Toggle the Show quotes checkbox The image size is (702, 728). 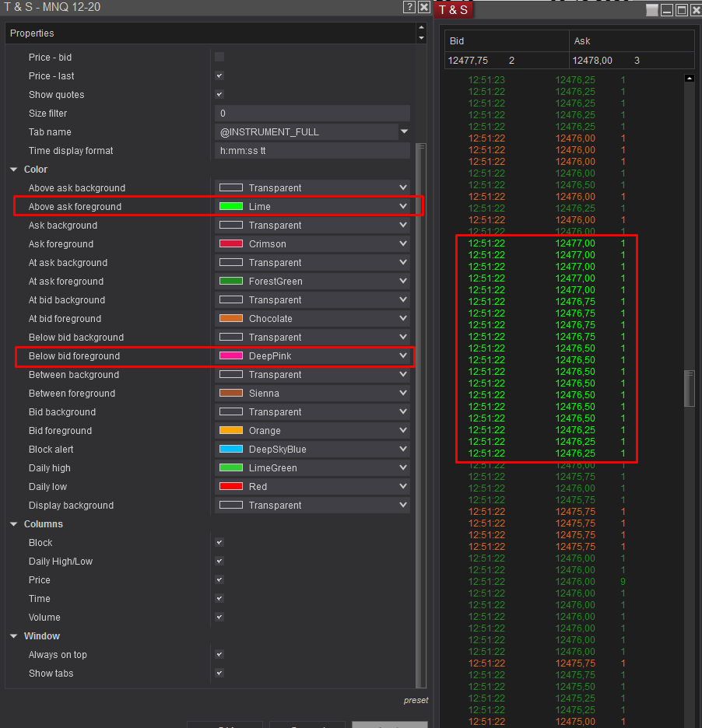pyautogui.click(x=219, y=94)
